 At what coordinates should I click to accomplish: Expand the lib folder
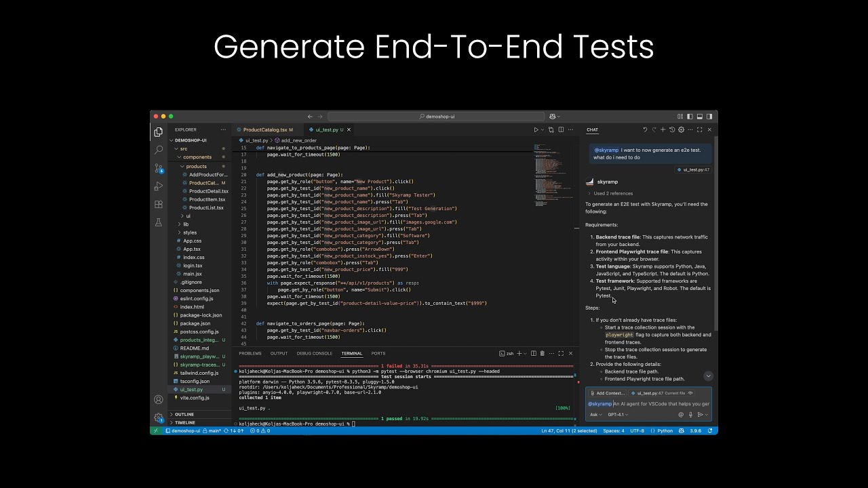[x=186, y=224]
